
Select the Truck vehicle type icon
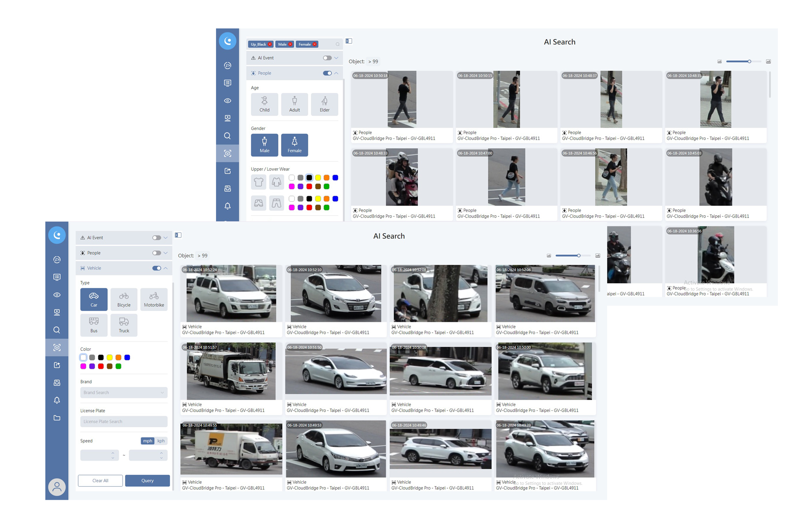(x=124, y=325)
